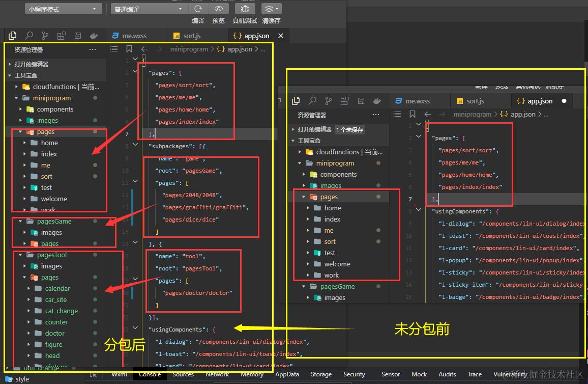Open the search icon in right window sidebar
Viewport: 588px width, 384px height.
pos(312,101)
